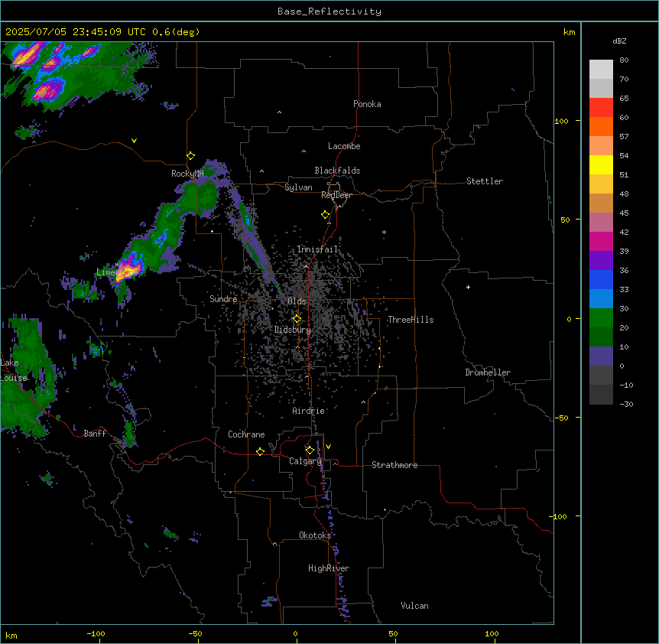
Task: Select the light blue 30-33 dBZ legend color
Action: (601, 298)
